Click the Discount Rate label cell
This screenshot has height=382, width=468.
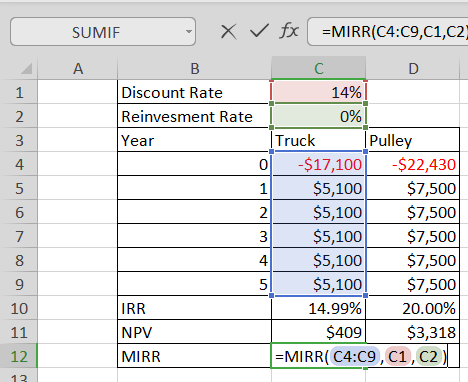click(x=195, y=92)
